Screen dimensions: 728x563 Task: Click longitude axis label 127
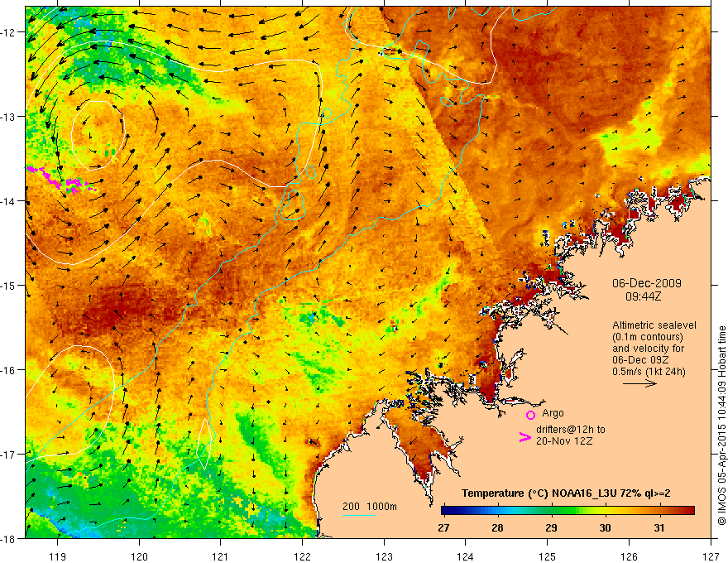(x=711, y=556)
